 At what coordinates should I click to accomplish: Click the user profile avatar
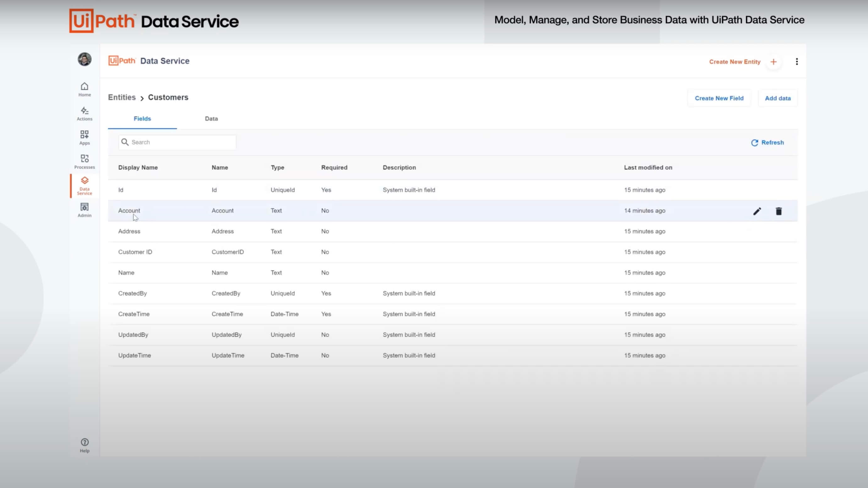click(85, 59)
